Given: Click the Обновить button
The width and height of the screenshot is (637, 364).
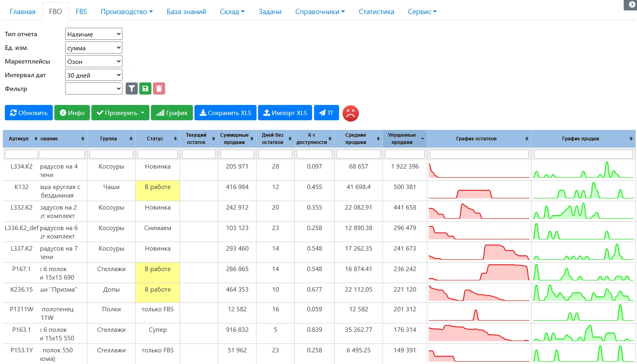Looking at the screenshot, I should pos(29,113).
